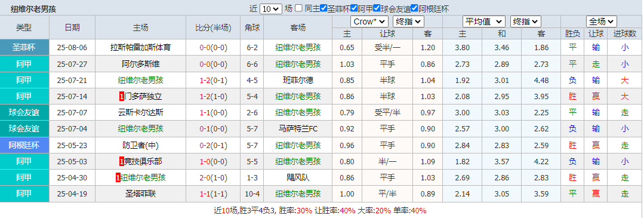Click the red card badge beside 门多萨独立
Viewport: 644px width, 218px height.
[x=122, y=97]
